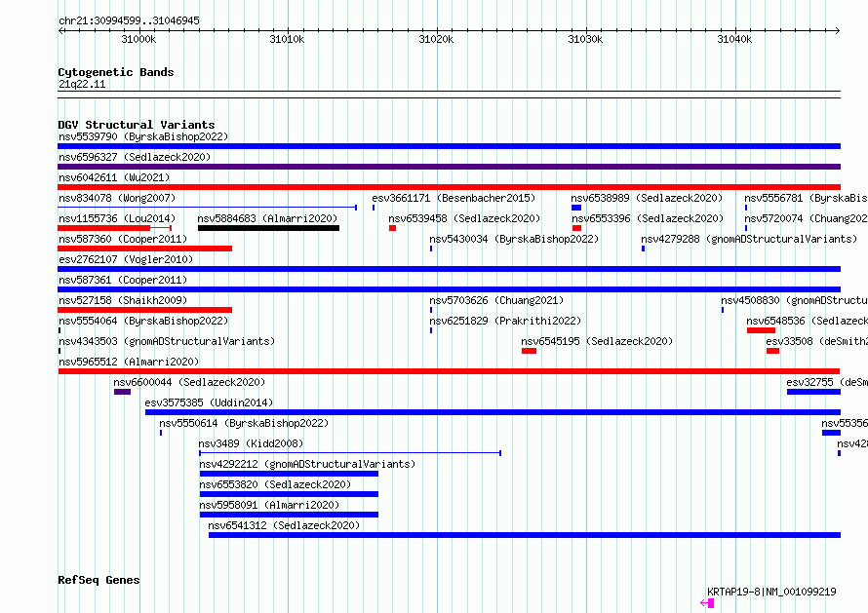The width and height of the screenshot is (868, 613).
Task: Click the RefSeq Genes track title
Action: click(x=99, y=580)
